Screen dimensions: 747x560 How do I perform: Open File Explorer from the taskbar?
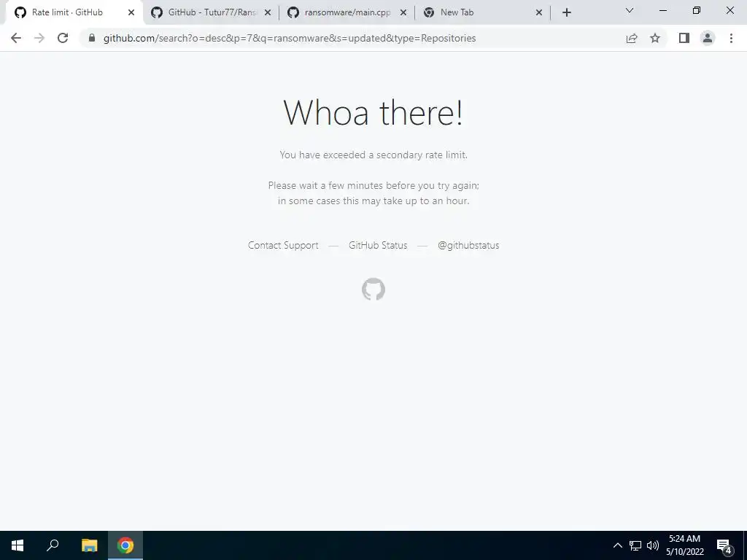pos(89,545)
